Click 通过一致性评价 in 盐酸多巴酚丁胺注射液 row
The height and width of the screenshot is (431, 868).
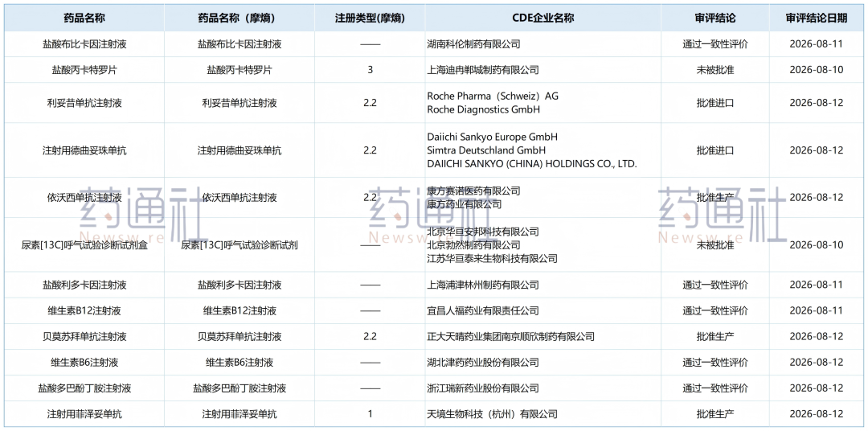(x=715, y=388)
